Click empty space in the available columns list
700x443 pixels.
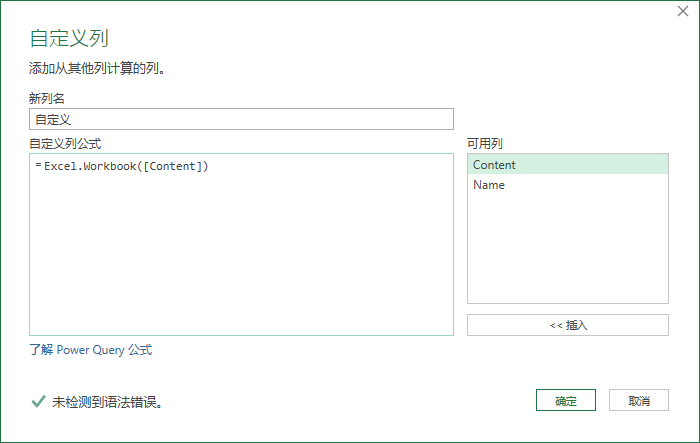[x=568, y=249]
